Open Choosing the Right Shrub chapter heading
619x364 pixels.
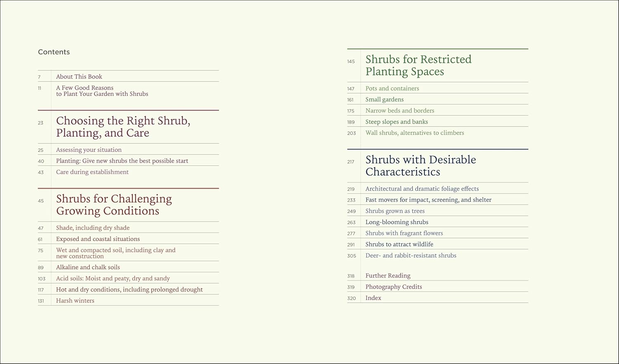click(x=123, y=127)
